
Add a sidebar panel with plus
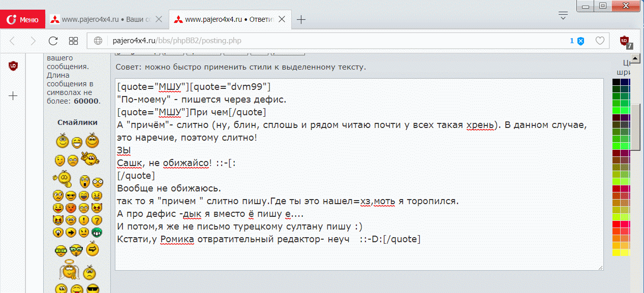[13, 95]
